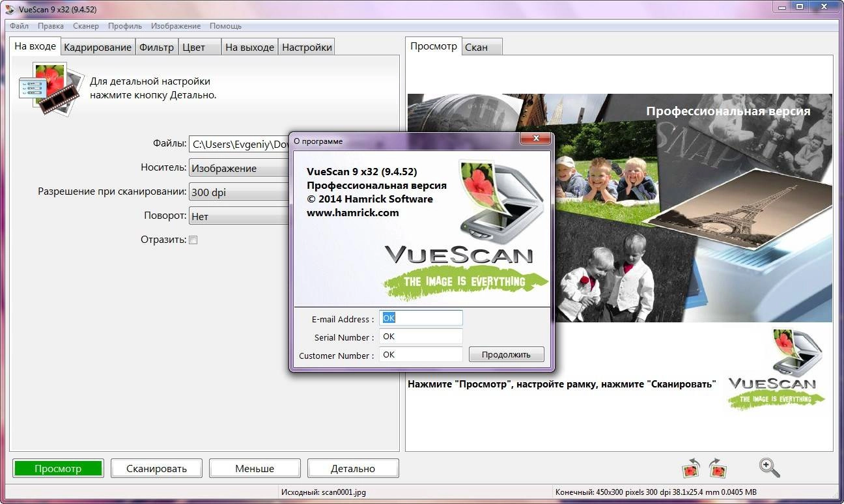The width and height of the screenshot is (844, 504).
Task: Select the Просмотр preview tab
Action: point(434,46)
